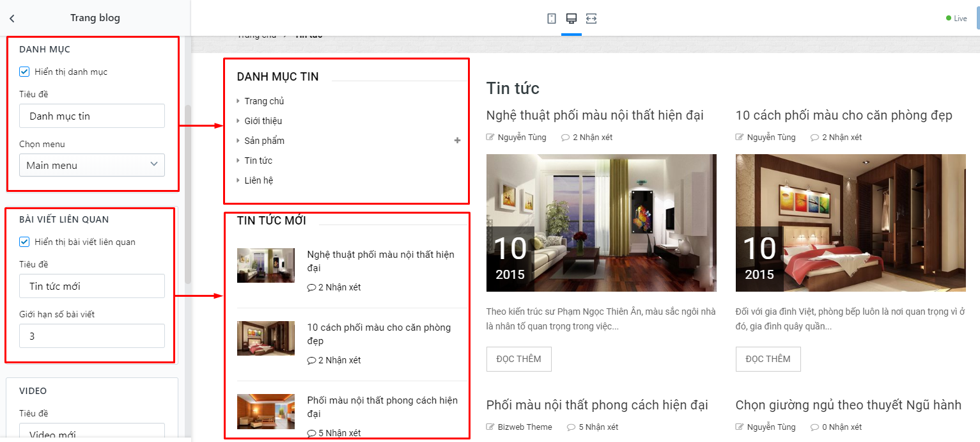The height and width of the screenshot is (442, 980).
Task: Go back using the left arrow icon
Action: [12, 19]
